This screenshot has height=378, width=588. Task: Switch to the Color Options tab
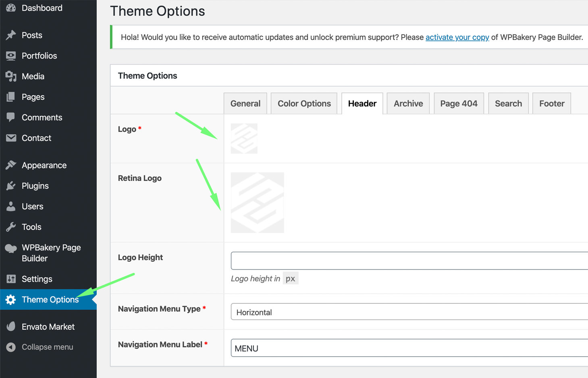pyautogui.click(x=304, y=104)
